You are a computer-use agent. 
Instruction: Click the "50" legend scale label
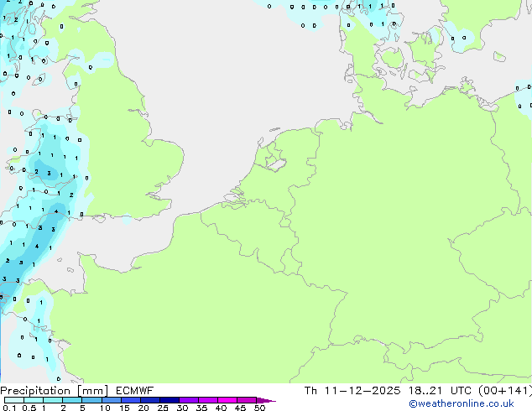tap(259, 408)
